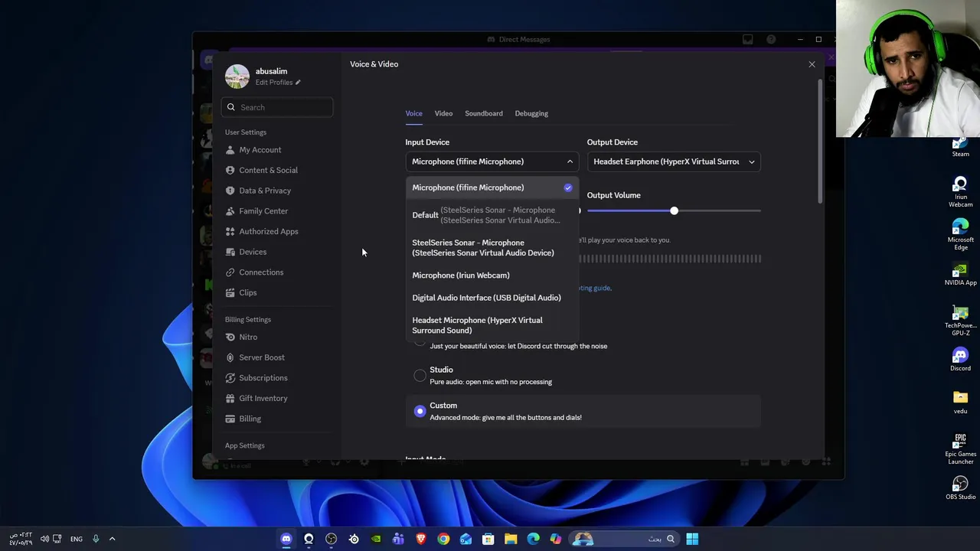The width and height of the screenshot is (980, 551).
Task: Click the Billing Settings section heading
Action: tap(248, 320)
